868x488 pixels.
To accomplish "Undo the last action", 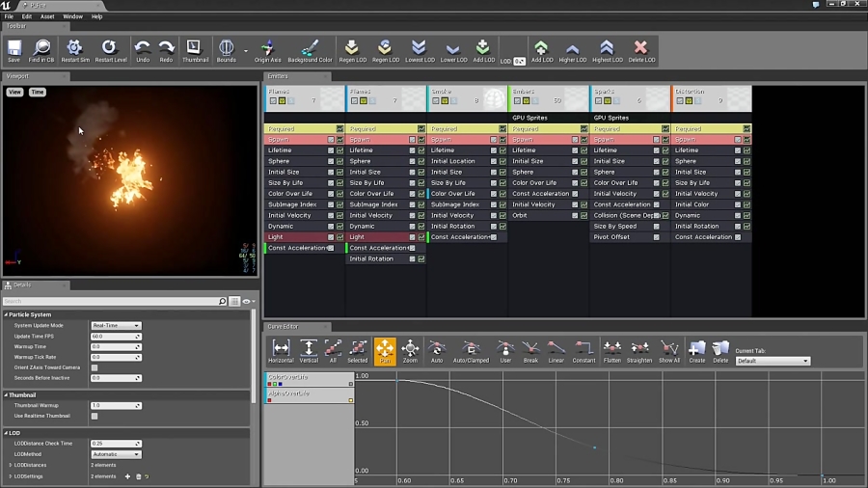I will pyautogui.click(x=143, y=50).
